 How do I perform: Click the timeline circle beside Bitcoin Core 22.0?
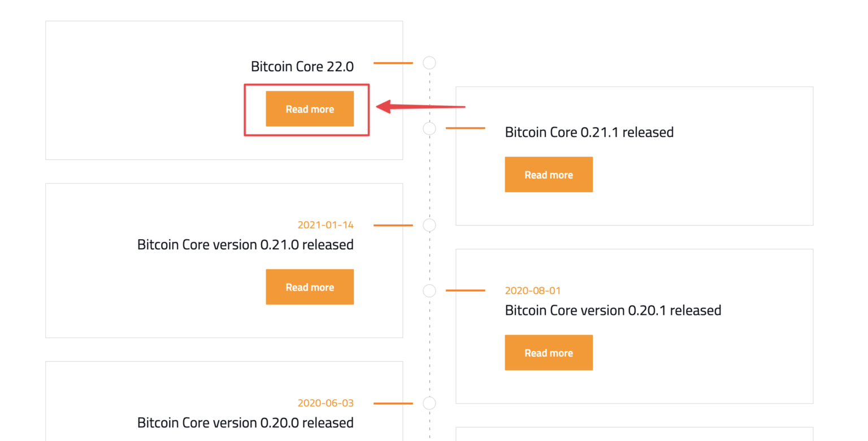tap(429, 63)
